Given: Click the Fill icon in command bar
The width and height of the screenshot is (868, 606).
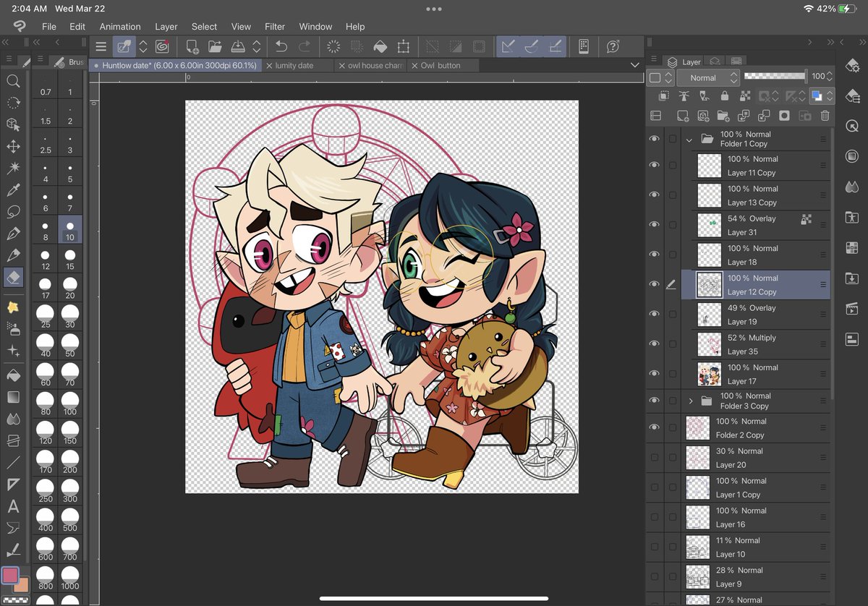Looking at the screenshot, I should coord(380,47).
